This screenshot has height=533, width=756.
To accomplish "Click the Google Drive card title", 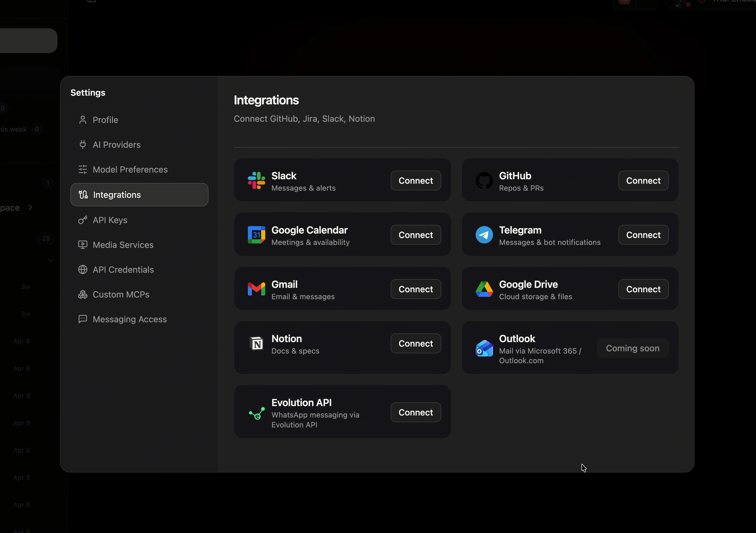I will click(x=528, y=284).
